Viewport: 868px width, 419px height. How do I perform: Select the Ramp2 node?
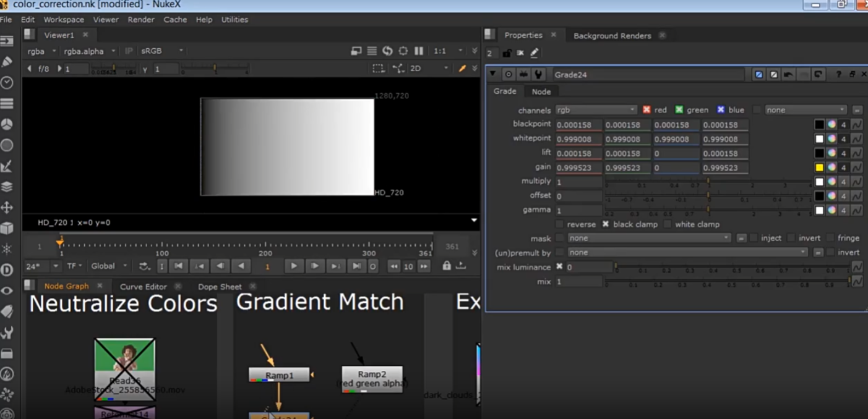372,375
